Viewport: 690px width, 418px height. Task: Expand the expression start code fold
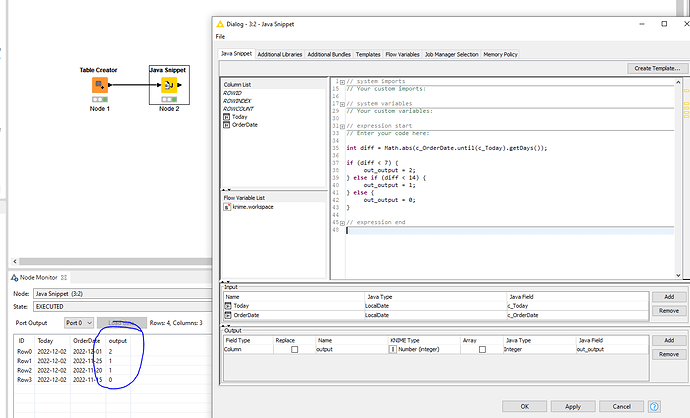(x=342, y=126)
